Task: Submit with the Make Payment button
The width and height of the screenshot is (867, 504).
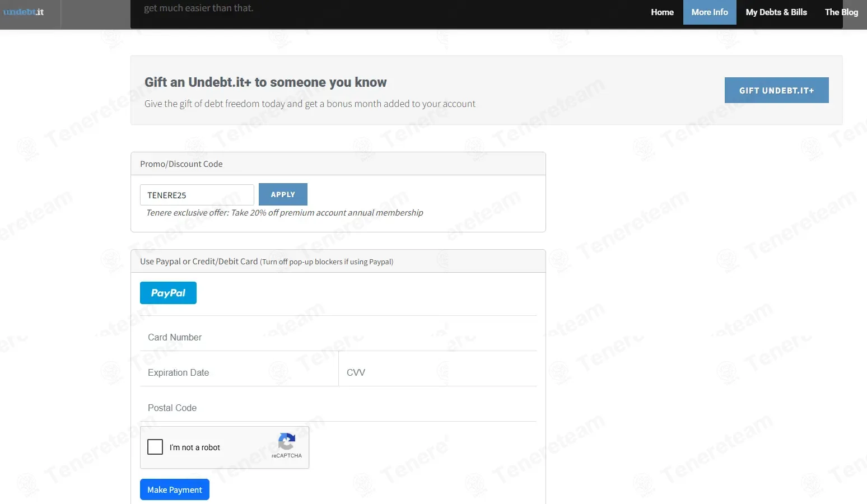Action: coord(175,489)
